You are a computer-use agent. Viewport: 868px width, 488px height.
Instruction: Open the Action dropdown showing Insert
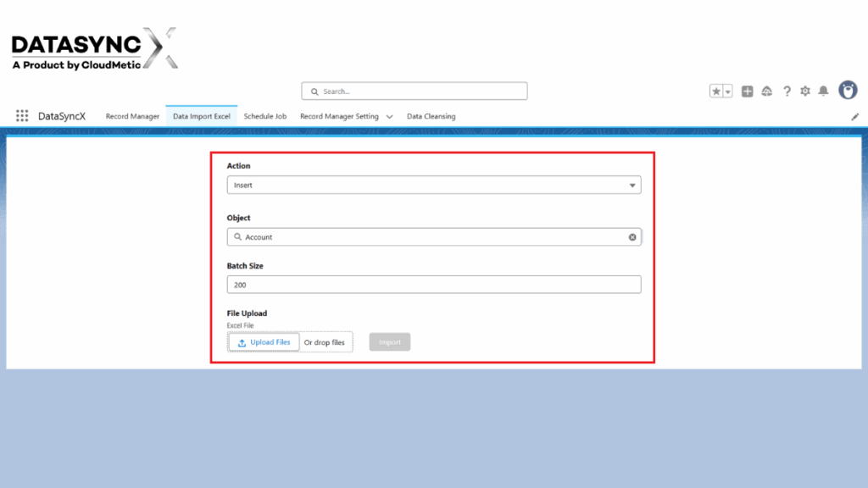(434, 185)
